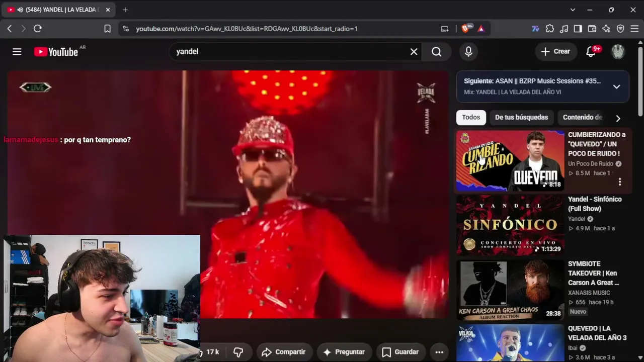This screenshot has height=362, width=644.
Task: Open the CUMBIERIZANDO a QUEVEDO thumbnail
Action: [x=510, y=161]
